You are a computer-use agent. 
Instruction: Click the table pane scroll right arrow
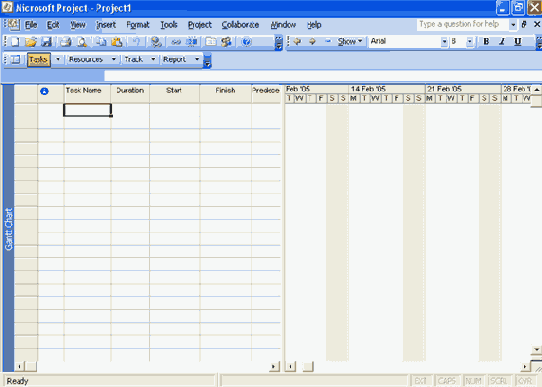pos(274,367)
